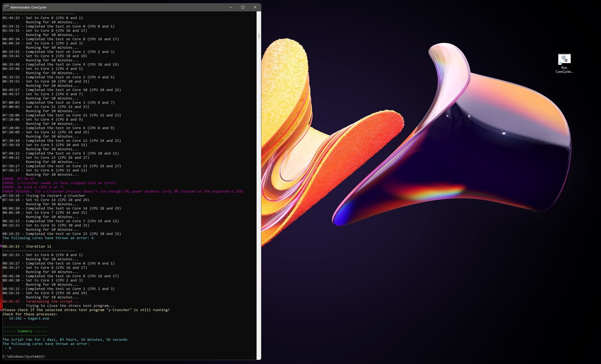The width and height of the screenshot is (601, 364).
Task: Click the 'ERROR MESSAGE' CPU power line
Action: click(x=123, y=191)
